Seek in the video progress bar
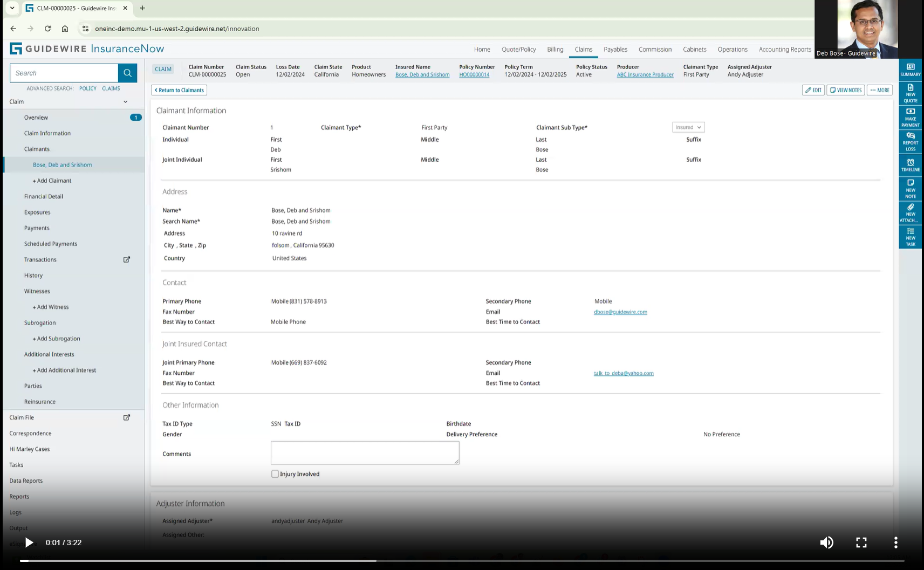 click(462, 561)
